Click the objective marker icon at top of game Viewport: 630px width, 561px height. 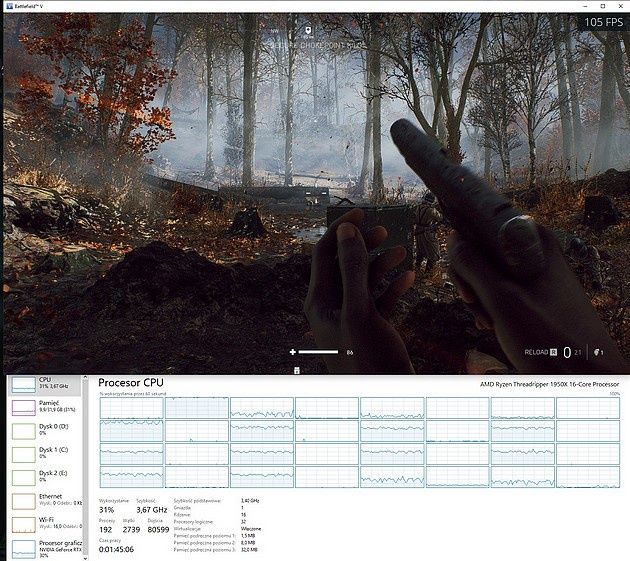(308, 30)
